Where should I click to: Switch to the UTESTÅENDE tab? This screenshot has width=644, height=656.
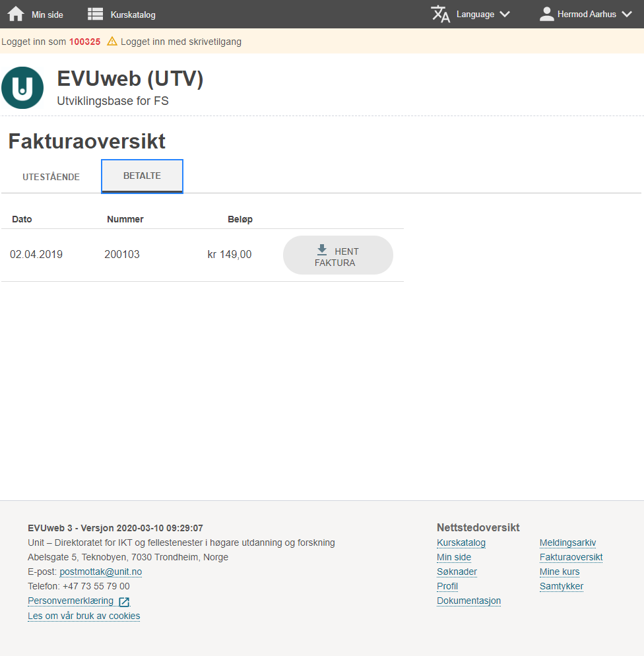pyautogui.click(x=51, y=177)
